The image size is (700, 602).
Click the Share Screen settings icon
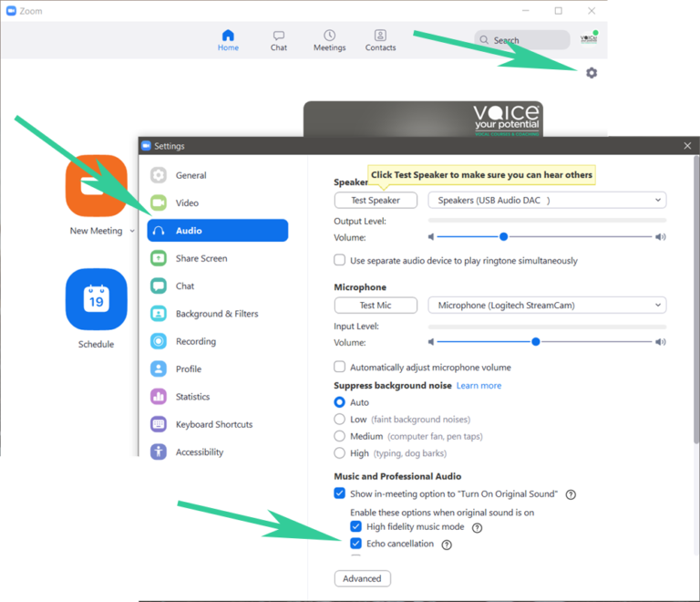[x=159, y=258]
